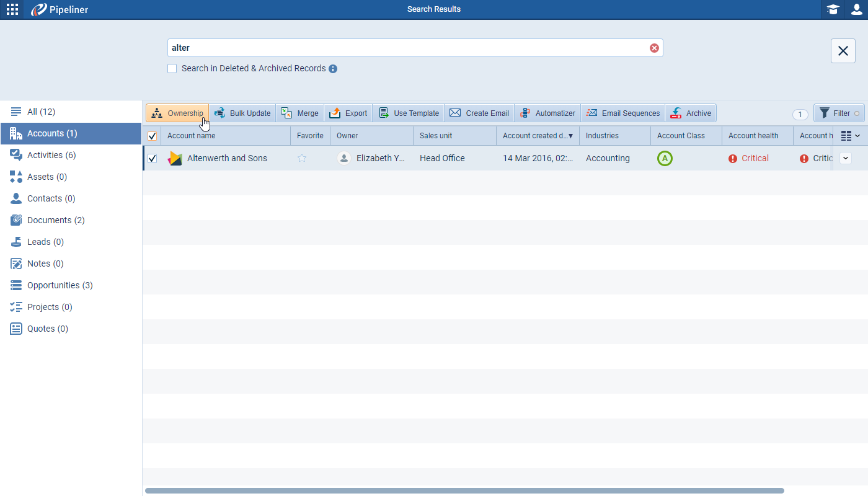Image resolution: width=868 pixels, height=496 pixels.
Task: Switch to Opportunities (3) results
Action: pyautogui.click(x=60, y=285)
